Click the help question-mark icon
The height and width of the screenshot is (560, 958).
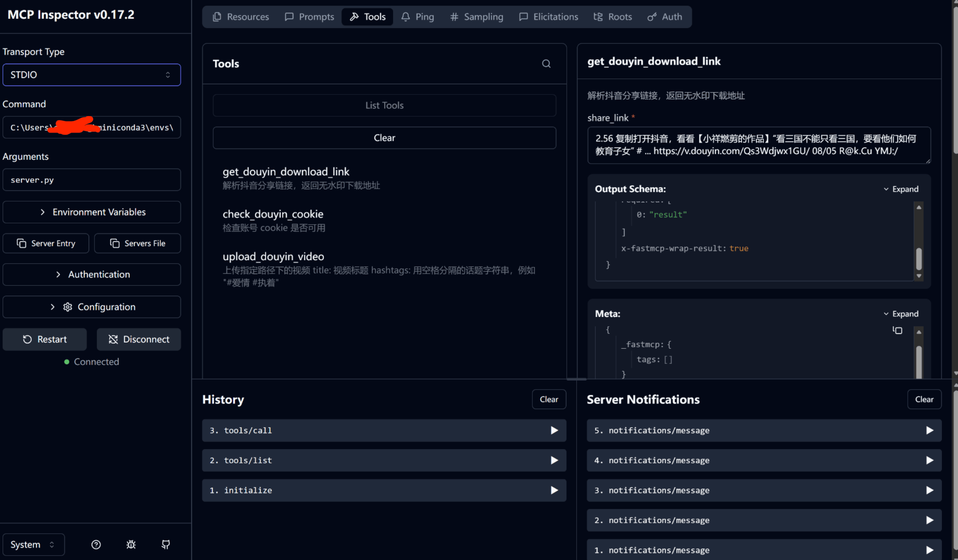click(x=96, y=544)
